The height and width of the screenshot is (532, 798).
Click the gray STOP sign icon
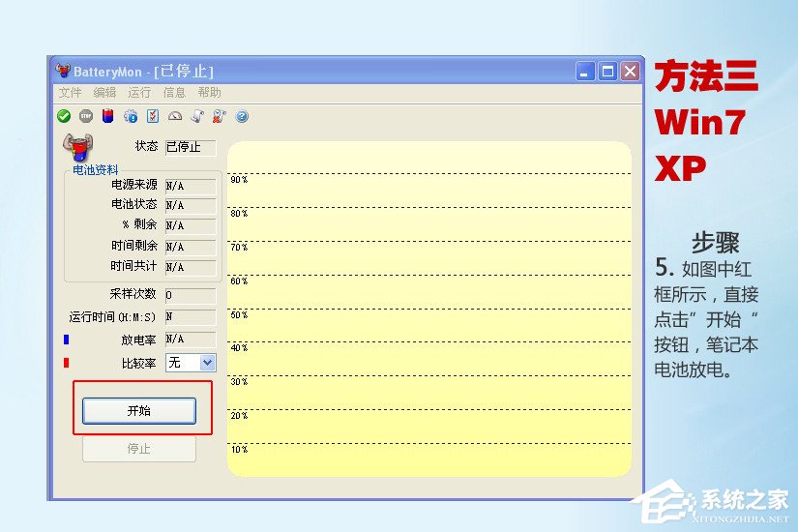pos(86,117)
